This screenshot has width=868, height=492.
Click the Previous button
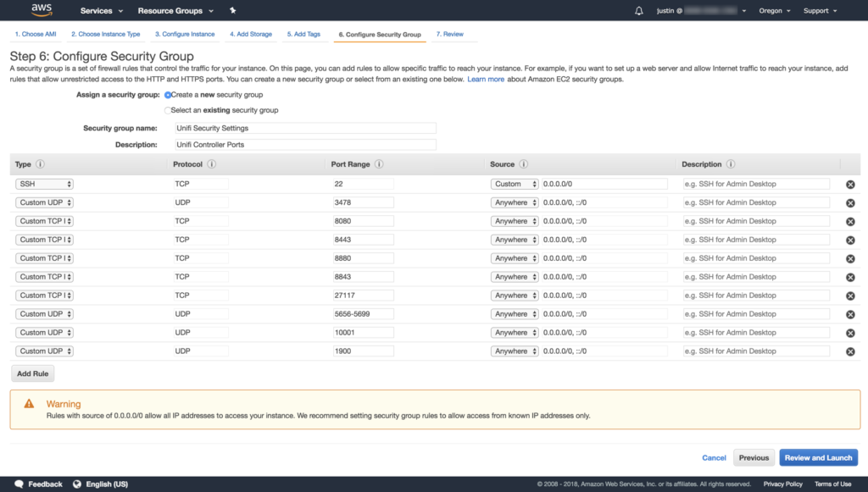click(x=754, y=458)
